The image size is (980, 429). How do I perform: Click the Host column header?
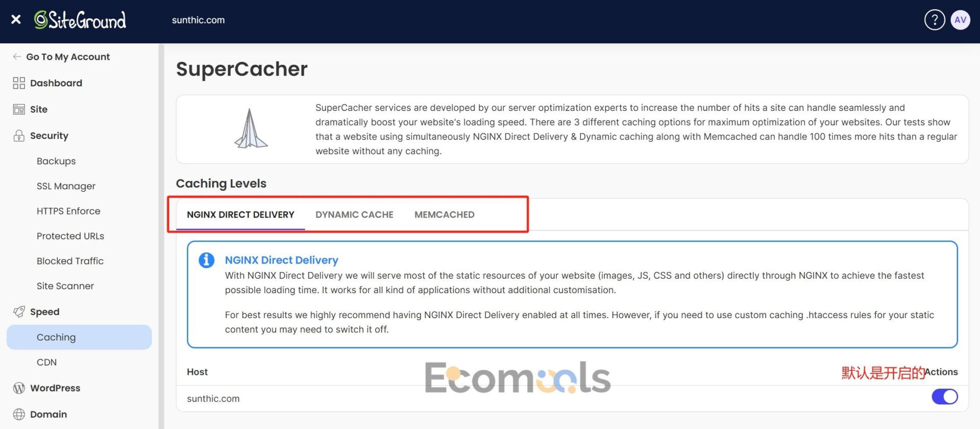197,372
